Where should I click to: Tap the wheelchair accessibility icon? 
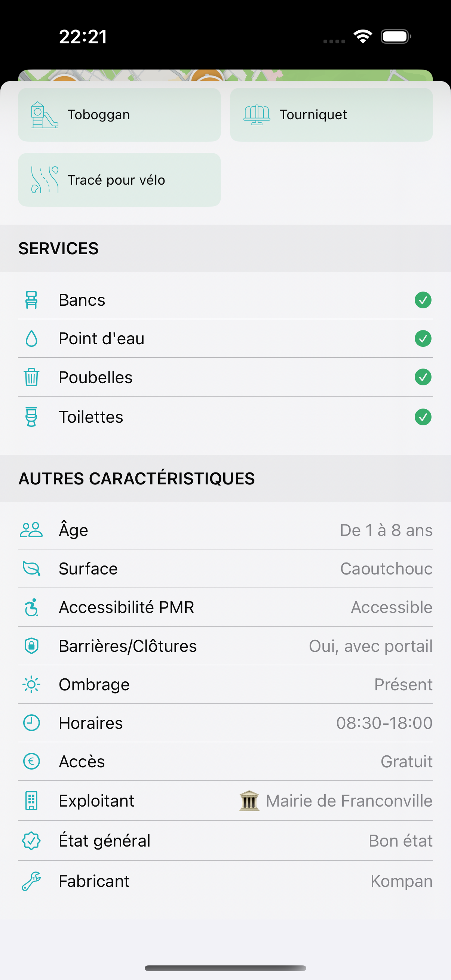(x=31, y=607)
